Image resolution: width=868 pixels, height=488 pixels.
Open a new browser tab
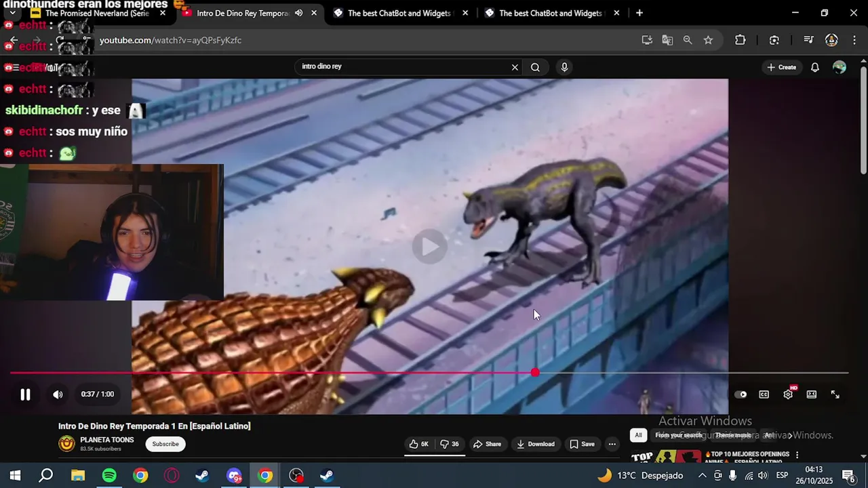639,13
